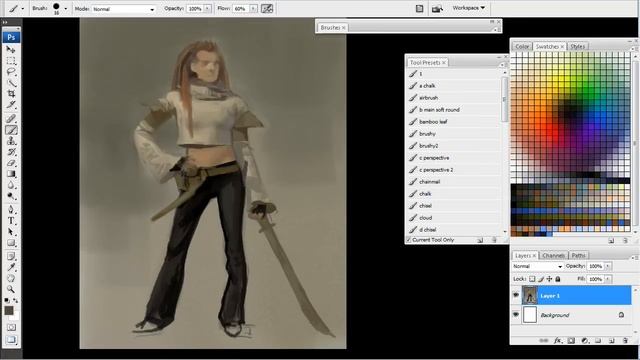The height and width of the screenshot is (360, 640).
Task: Toggle Lock transparent pixels
Action: [532, 279]
